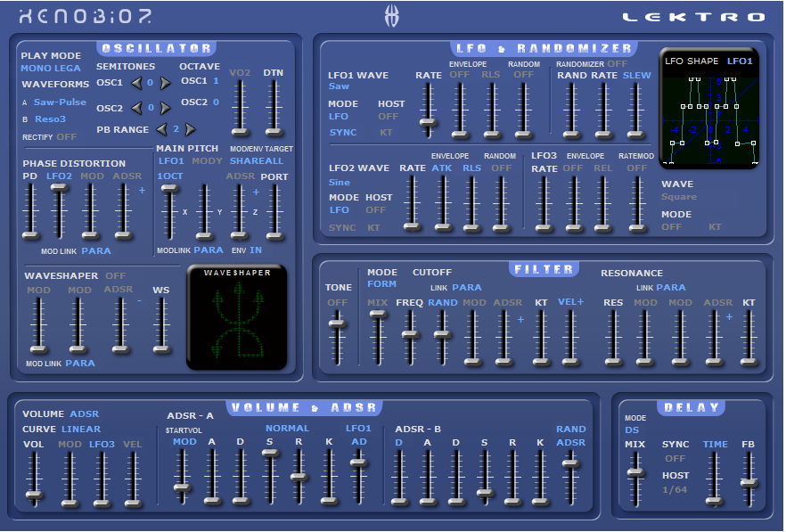This screenshot has width=786, height=532.
Task: Open PLAY MODE selector MONO LEGA
Action: pyautogui.click(x=51, y=69)
